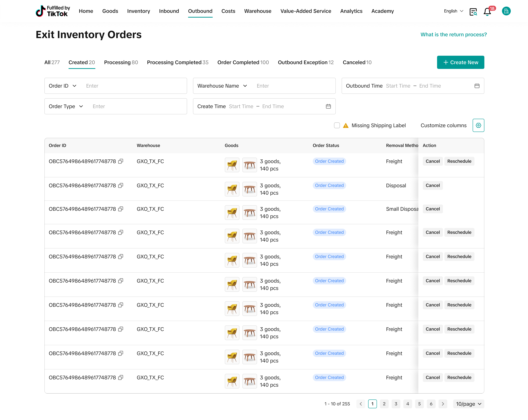Click the Fulfilled by TikTok logo
The width and height of the screenshot is (528, 420).
tap(53, 11)
